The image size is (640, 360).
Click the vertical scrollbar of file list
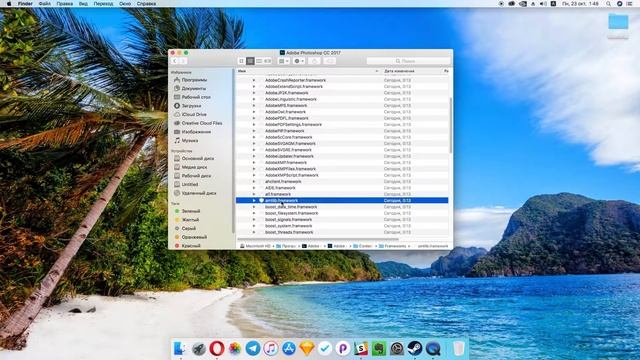451,125
